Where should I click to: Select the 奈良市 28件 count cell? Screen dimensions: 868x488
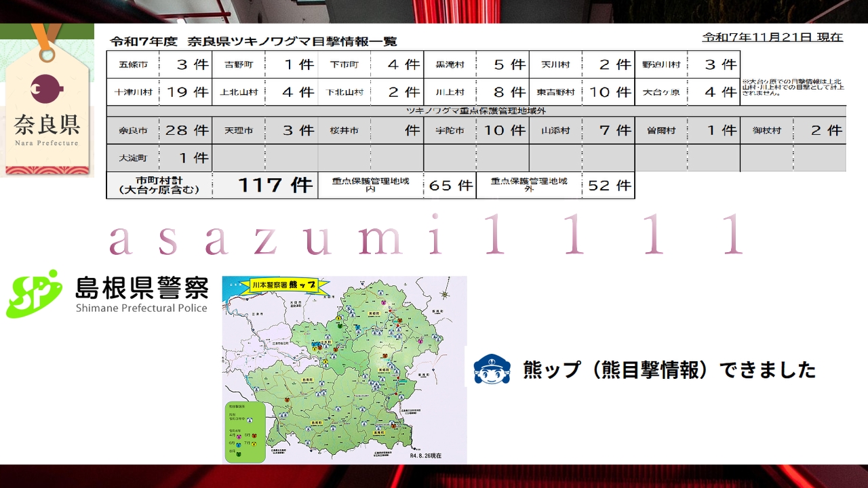186,130
